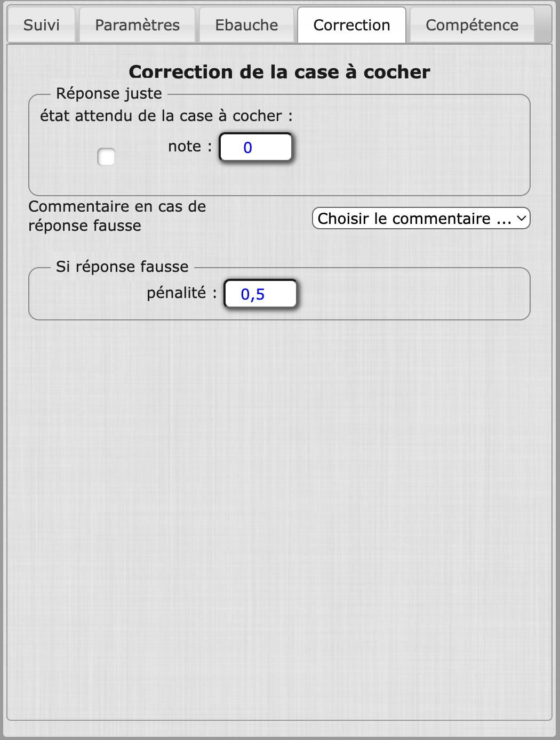Click empty space inside the Réponse juste box
Image resolution: width=560 pixels, height=740 pixels.
click(411, 160)
